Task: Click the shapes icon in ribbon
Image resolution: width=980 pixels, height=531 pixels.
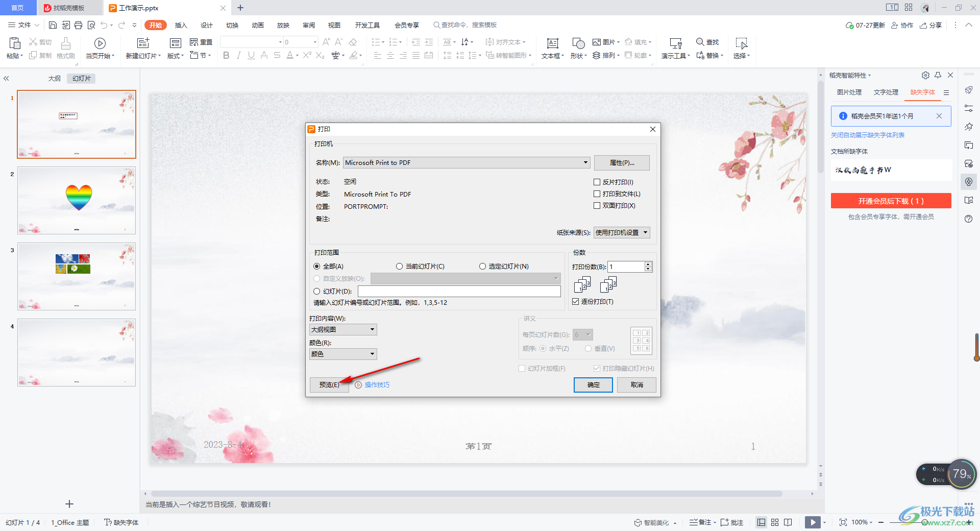Action: pos(578,43)
